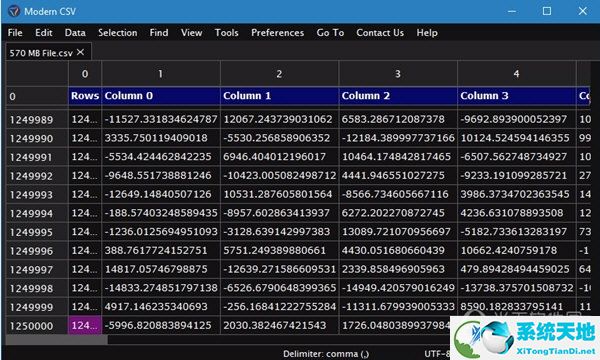Image resolution: width=600 pixels, height=360 pixels.
Task: Open the Find menu
Action: [x=159, y=33]
